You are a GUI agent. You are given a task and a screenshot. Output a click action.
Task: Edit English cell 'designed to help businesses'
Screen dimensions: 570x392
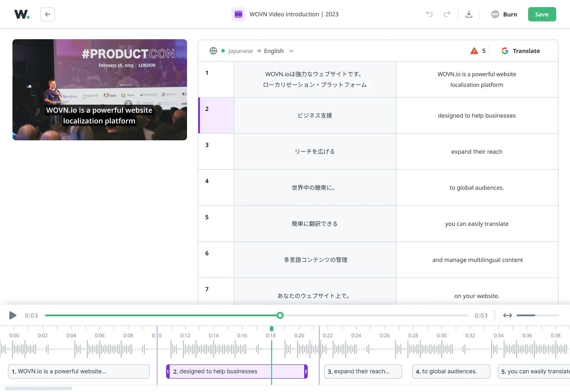[477, 115]
